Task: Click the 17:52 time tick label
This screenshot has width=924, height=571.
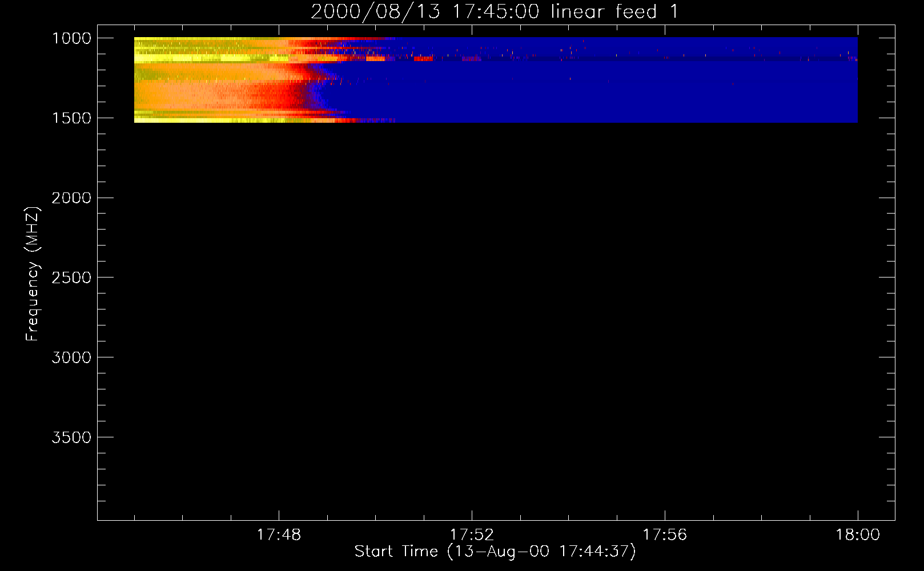Action: [x=472, y=535]
